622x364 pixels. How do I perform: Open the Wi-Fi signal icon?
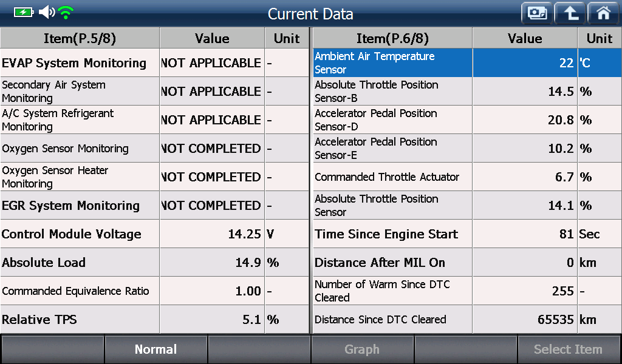66,12
